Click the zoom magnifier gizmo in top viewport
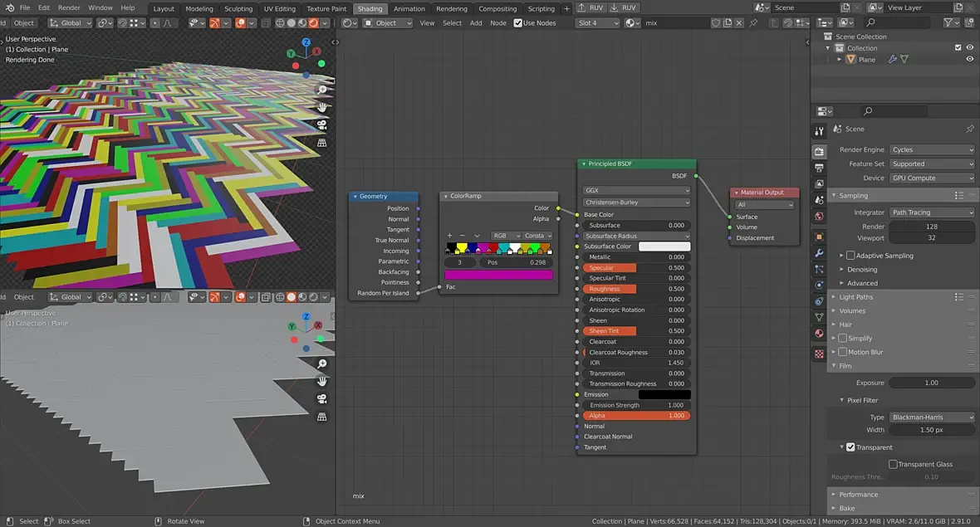 [x=322, y=90]
